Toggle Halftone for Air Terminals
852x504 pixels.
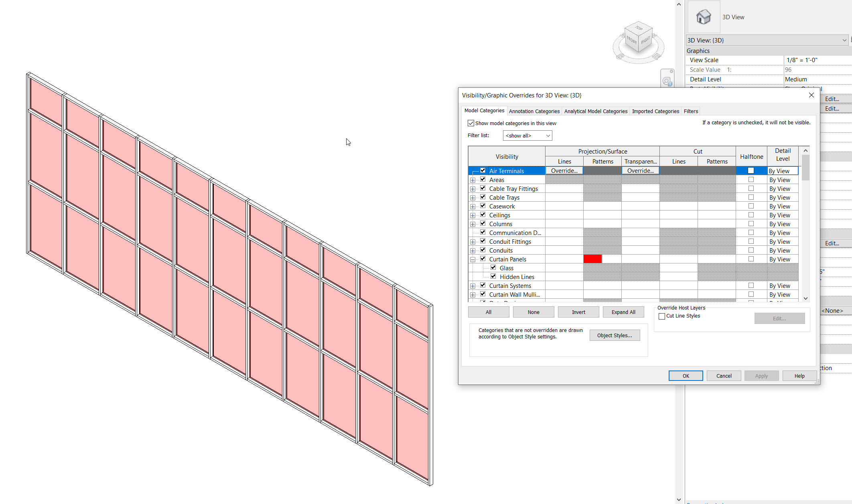[x=751, y=170]
